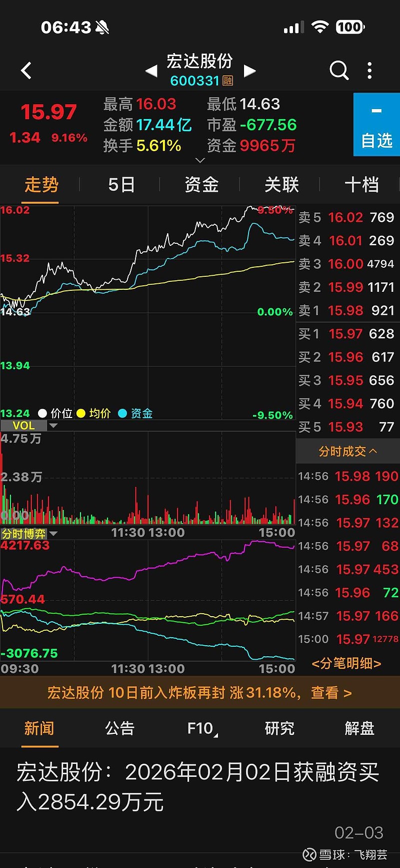
Task: Toggle the 价位 white legend dot
Action: coord(42,413)
